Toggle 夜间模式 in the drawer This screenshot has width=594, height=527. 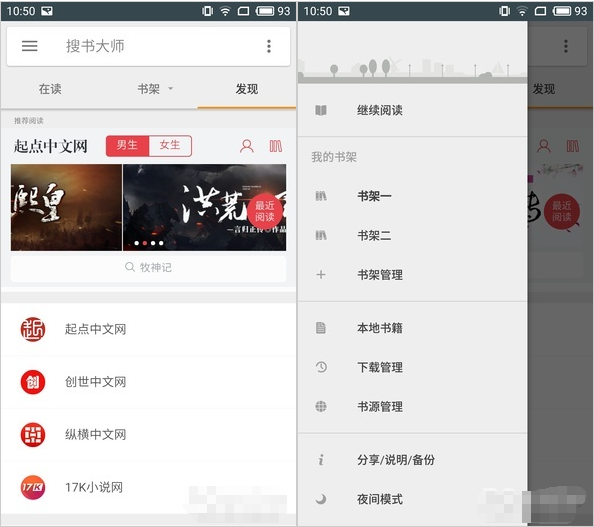(413, 499)
